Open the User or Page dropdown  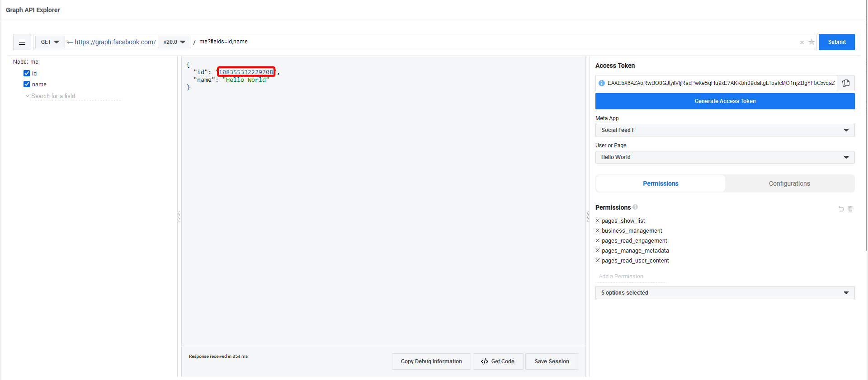(x=725, y=157)
